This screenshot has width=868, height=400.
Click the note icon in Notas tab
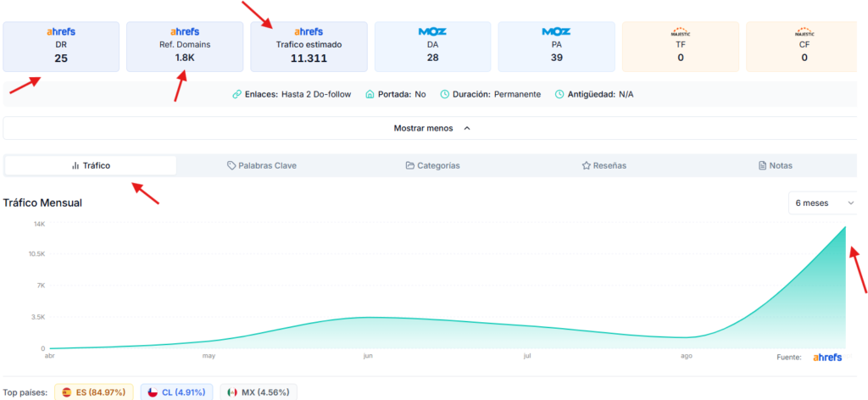[762, 165]
